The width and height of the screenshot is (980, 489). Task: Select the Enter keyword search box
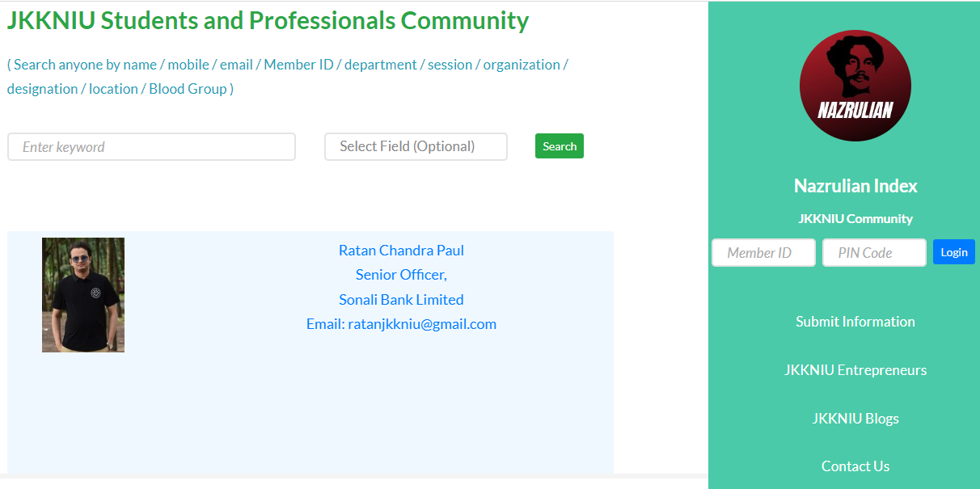point(151,146)
